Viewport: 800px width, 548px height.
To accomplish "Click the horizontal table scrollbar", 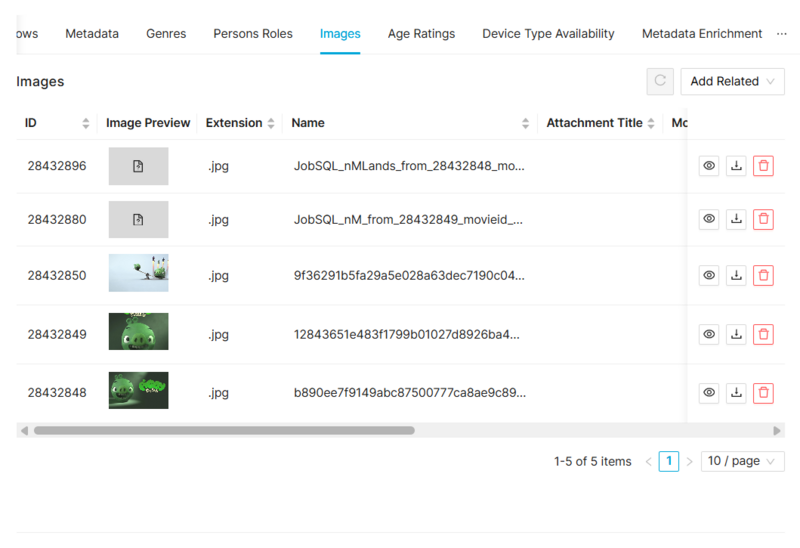I will [224, 430].
